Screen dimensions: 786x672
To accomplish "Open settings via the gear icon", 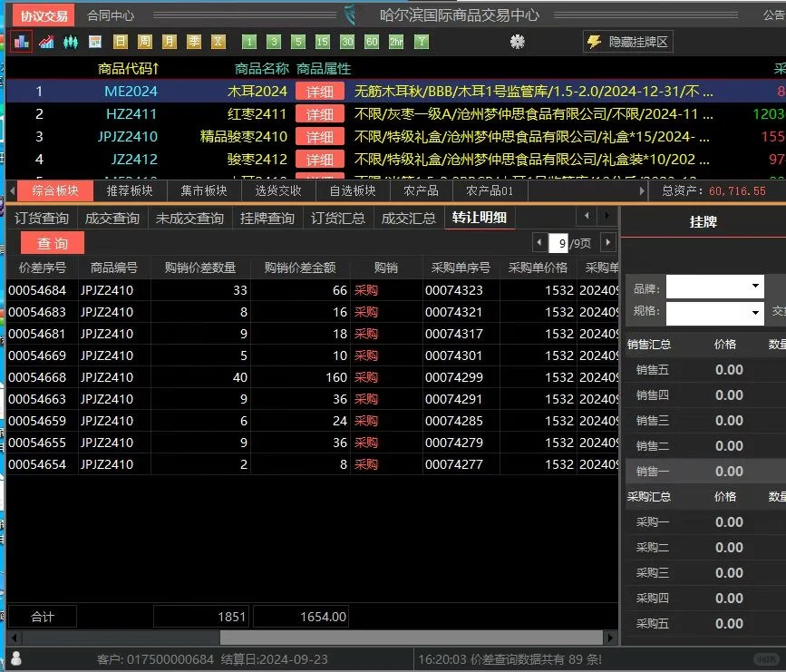I will pyautogui.click(x=518, y=42).
